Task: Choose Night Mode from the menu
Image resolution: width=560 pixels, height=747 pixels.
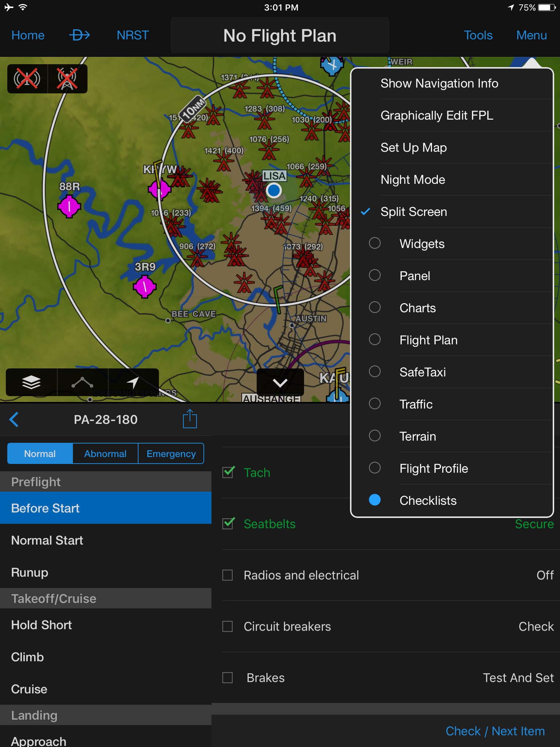Action: [413, 180]
